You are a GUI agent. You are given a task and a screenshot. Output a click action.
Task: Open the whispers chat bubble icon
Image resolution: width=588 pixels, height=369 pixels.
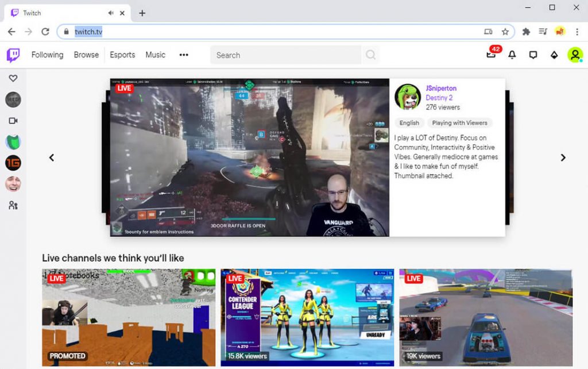pyautogui.click(x=533, y=55)
